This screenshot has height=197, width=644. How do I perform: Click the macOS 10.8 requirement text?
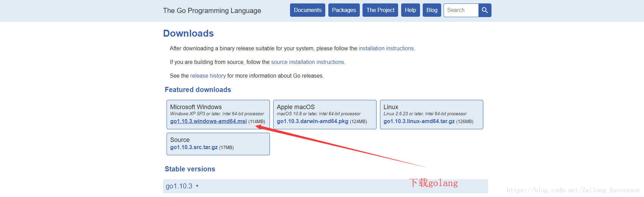pyautogui.click(x=318, y=114)
